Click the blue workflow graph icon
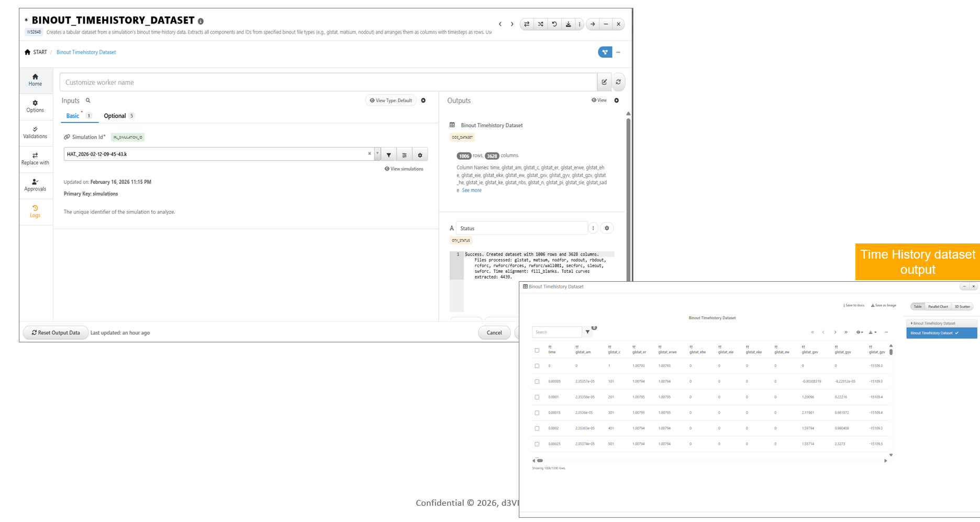 coord(605,52)
